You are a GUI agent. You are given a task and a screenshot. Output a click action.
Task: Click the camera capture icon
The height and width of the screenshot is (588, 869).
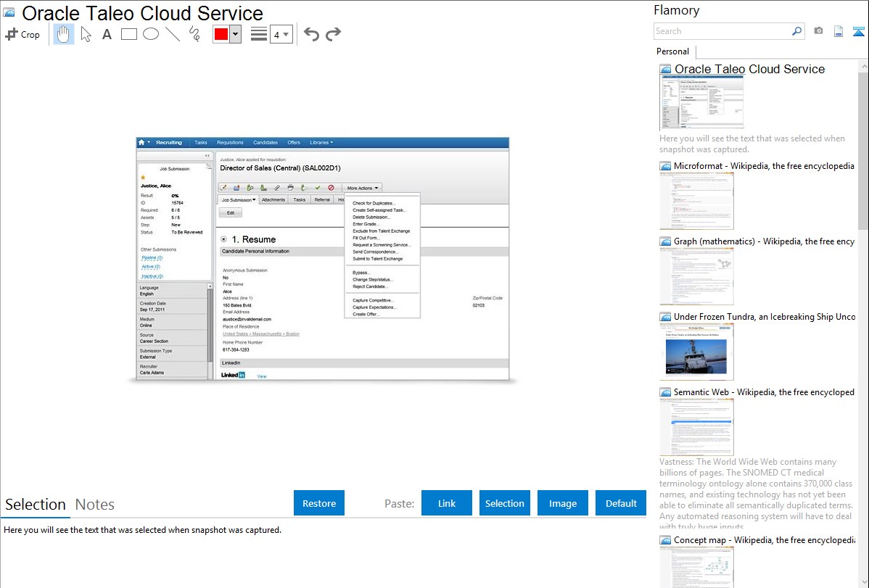pos(818,31)
